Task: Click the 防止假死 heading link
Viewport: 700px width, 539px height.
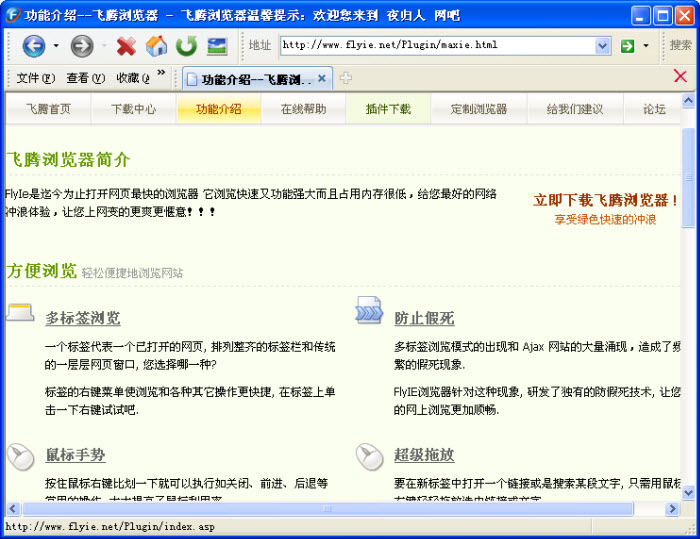Action: point(424,318)
